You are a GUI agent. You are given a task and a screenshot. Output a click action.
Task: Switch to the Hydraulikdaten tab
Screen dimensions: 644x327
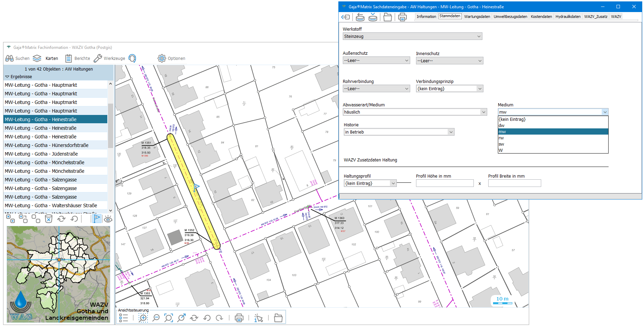pyautogui.click(x=568, y=17)
